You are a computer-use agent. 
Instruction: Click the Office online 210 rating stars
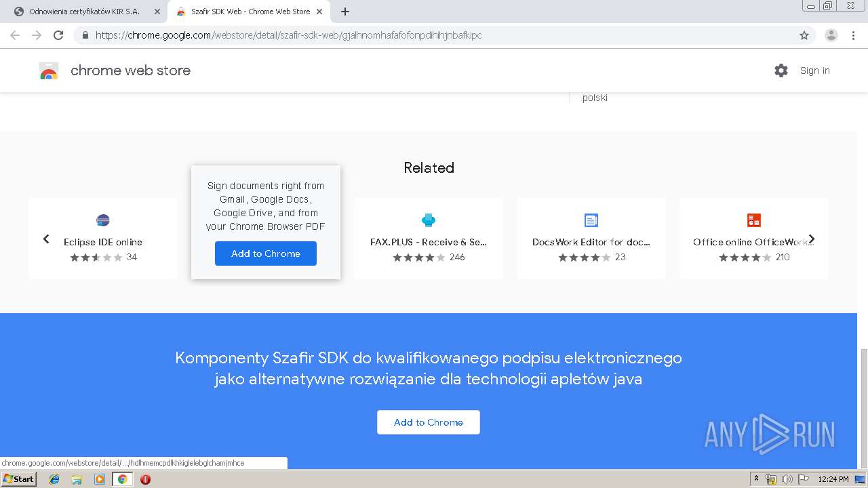tap(745, 258)
